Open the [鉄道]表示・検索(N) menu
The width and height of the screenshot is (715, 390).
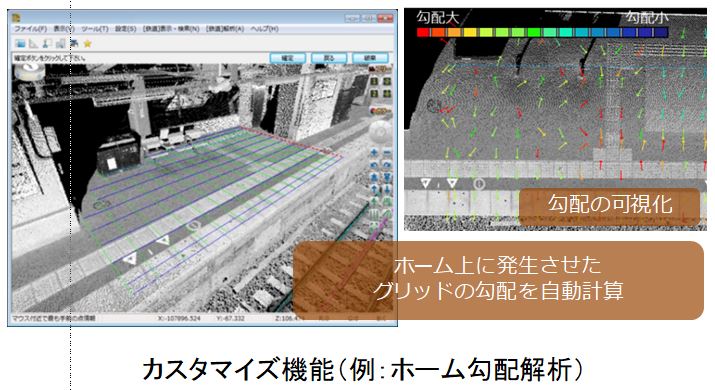pyautogui.click(x=171, y=29)
